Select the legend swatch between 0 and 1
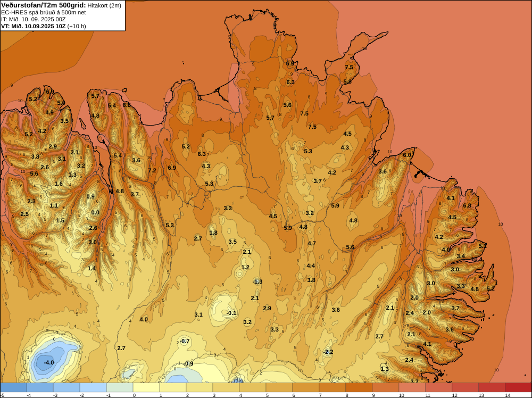Screen dimensions: 532x398 pos(146,387)
